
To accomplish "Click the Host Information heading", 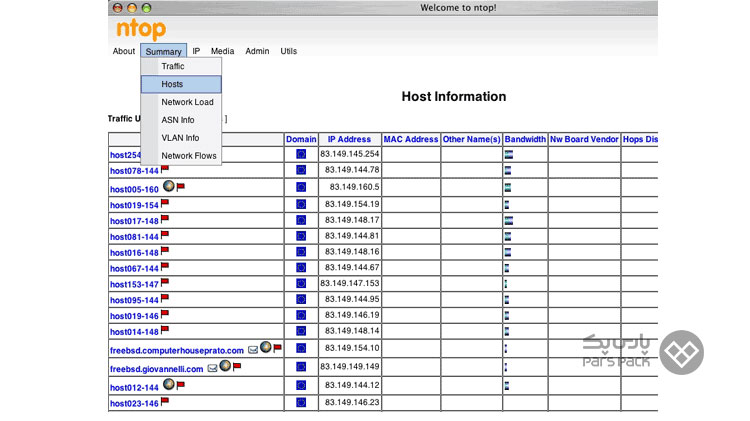I will click(x=454, y=97).
